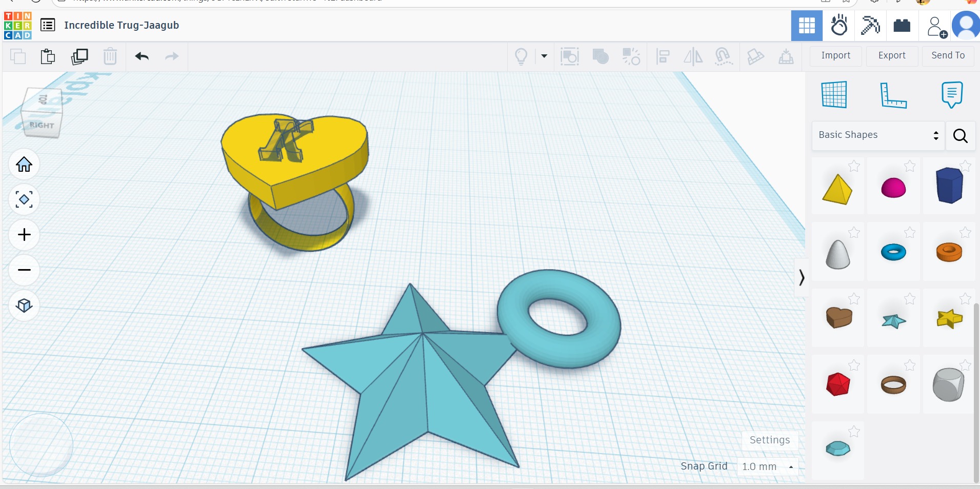Image resolution: width=980 pixels, height=489 pixels.
Task: Click the Home view button
Action: coord(24,164)
